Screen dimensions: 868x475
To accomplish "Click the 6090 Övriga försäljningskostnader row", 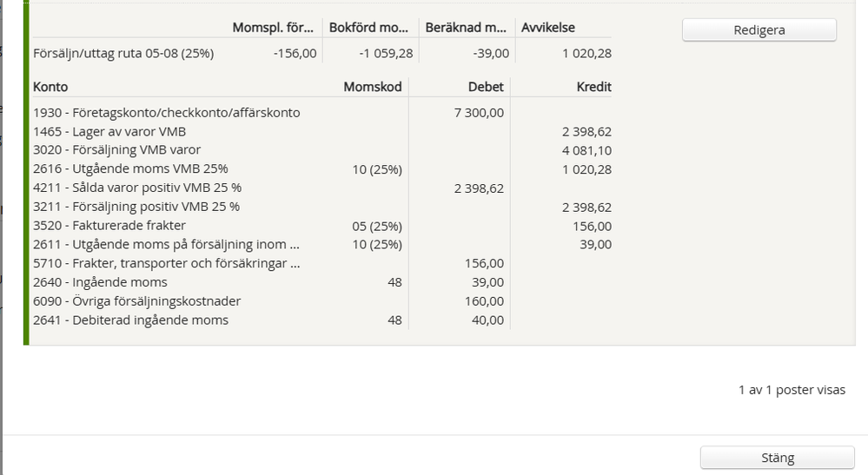I will (x=136, y=301).
